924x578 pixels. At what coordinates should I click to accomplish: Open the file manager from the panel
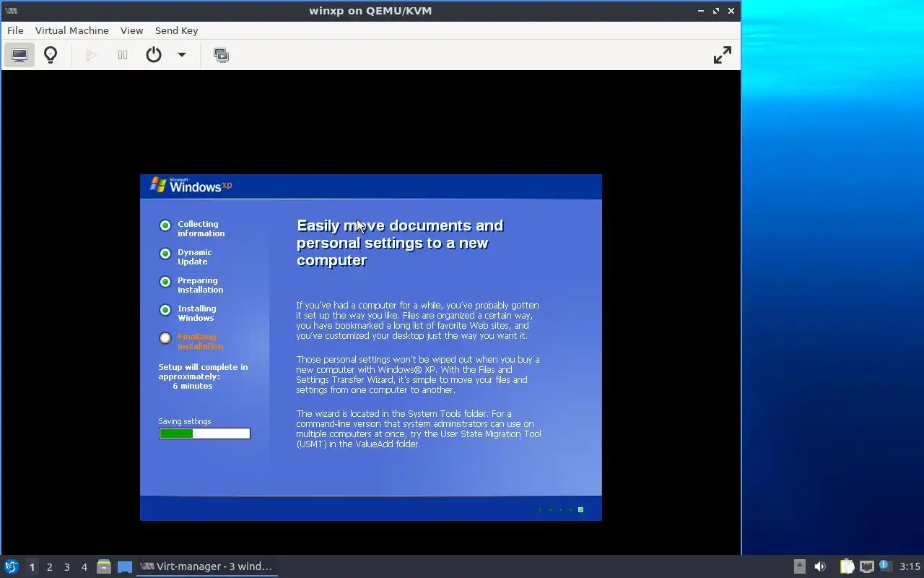click(104, 566)
